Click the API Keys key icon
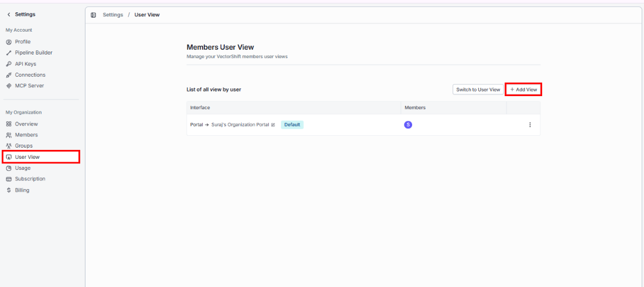The width and height of the screenshot is (644, 287). pyautogui.click(x=9, y=64)
